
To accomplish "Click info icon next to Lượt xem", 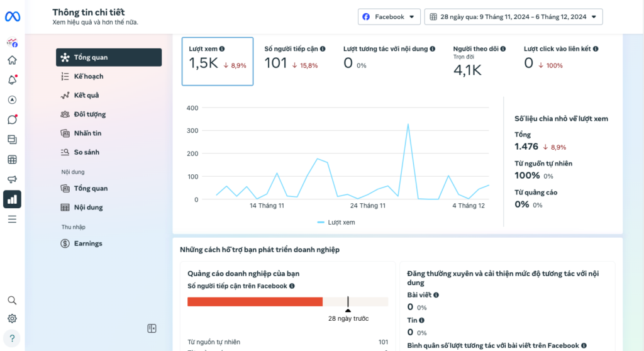I will pos(222,49).
